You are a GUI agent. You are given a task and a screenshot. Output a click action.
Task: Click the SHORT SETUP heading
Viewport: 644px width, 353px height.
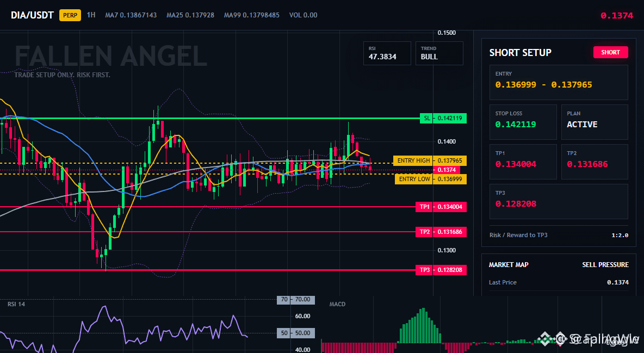click(520, 53)
